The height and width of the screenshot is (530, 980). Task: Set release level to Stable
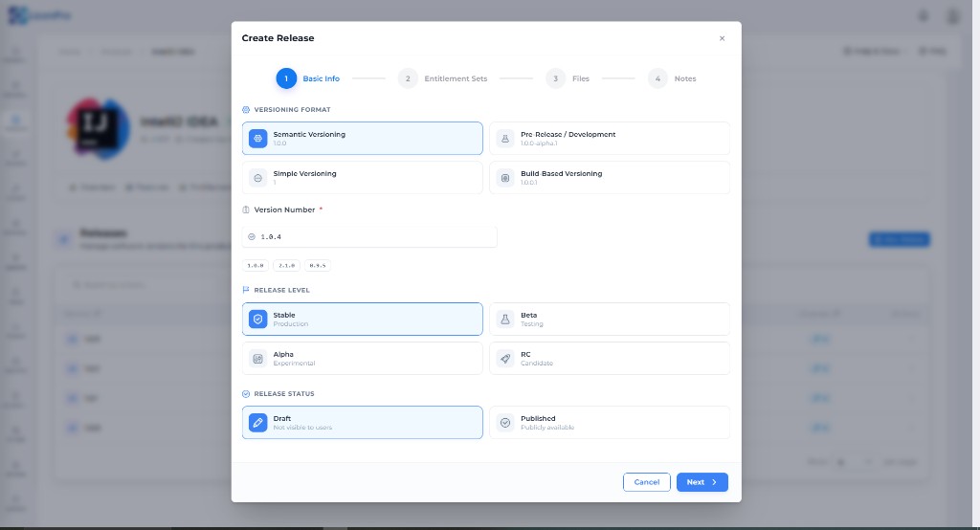[x=362, y=319]
